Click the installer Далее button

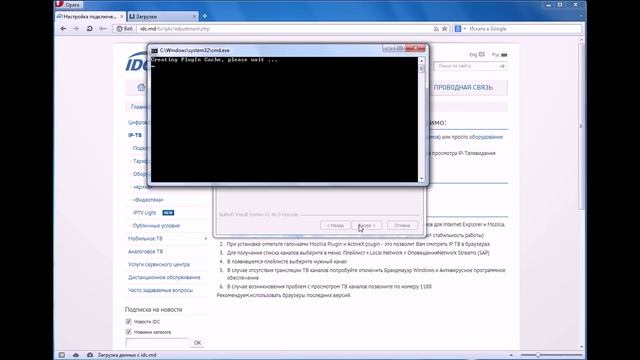[367, 225]
